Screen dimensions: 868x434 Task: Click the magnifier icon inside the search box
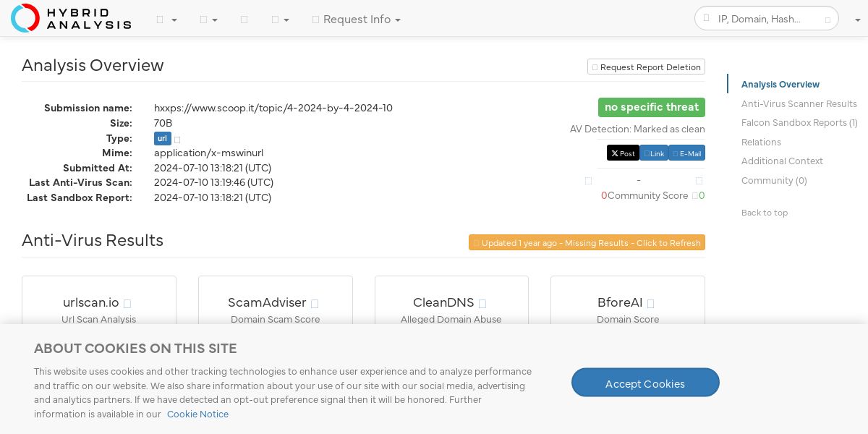coord(707,18)
